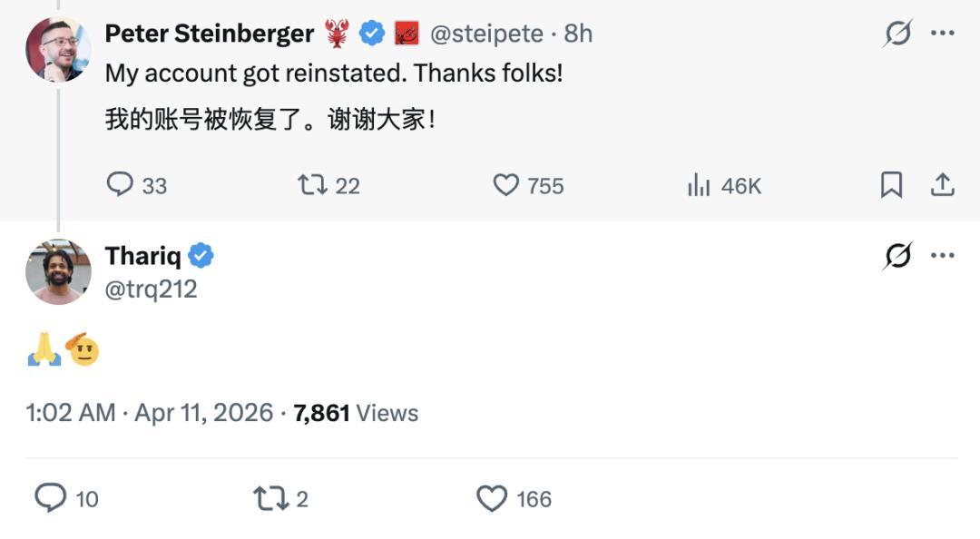Open the Grok icon on Thariq's post

[897, 257]
